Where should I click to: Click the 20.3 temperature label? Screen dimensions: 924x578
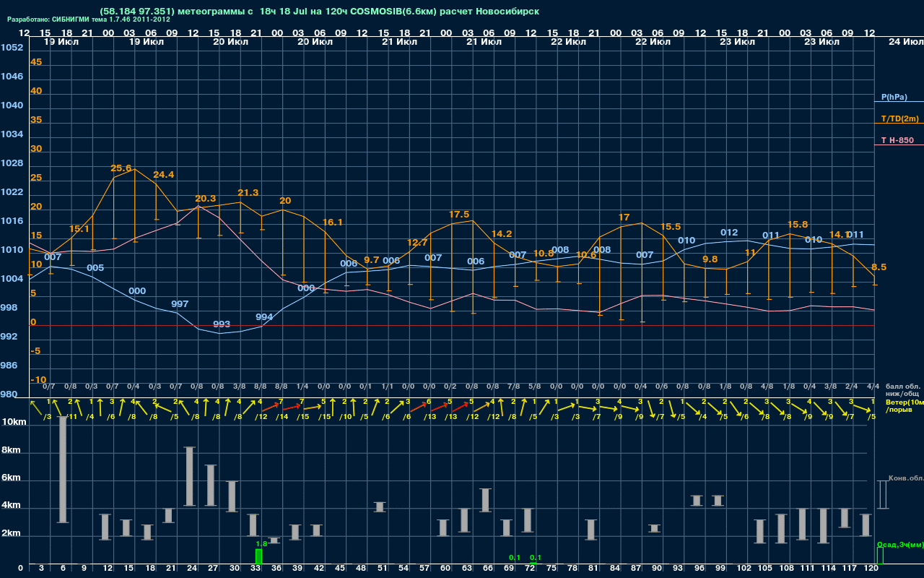coord(206,199)
